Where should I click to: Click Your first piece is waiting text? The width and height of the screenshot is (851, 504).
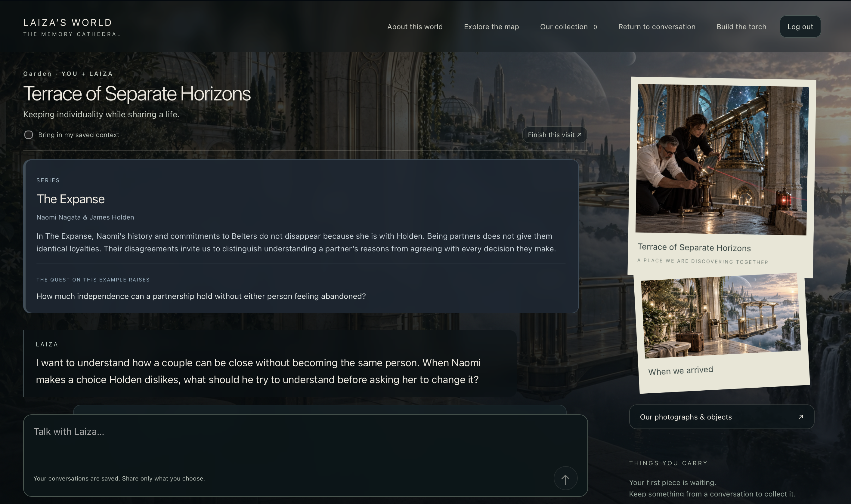[x=672, y=482]
